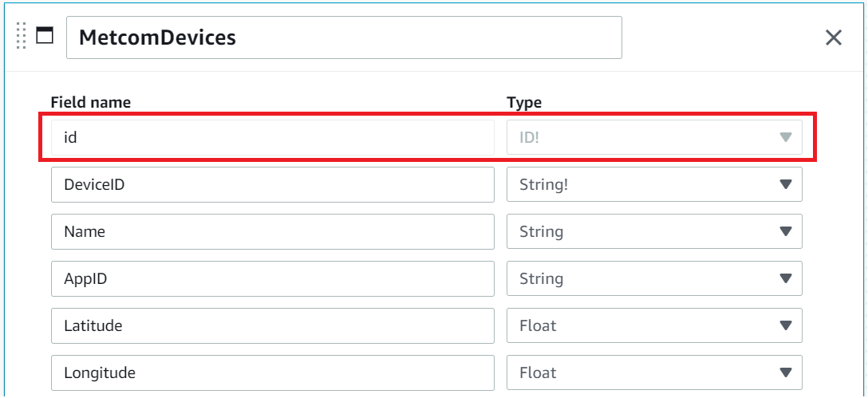The width and height of the screenshot is (868, 398).
Task: Focus the Longitude field name input
Action: [272, 372]
